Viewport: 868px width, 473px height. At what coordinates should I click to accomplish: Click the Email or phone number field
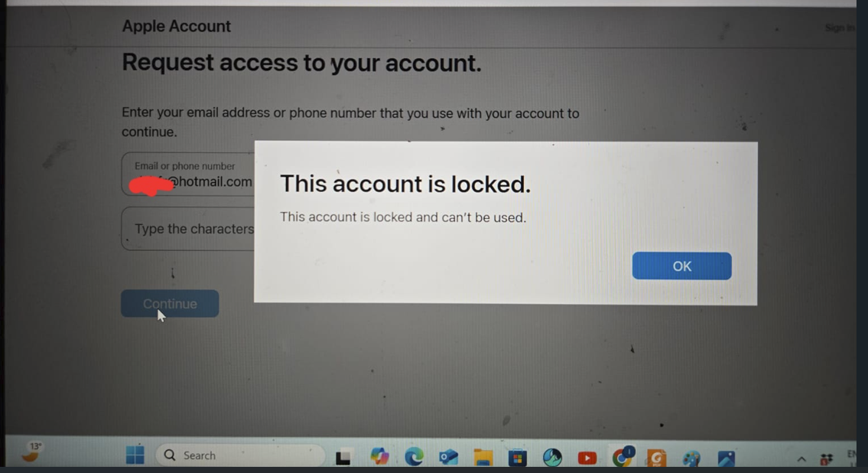pos(188,174)
